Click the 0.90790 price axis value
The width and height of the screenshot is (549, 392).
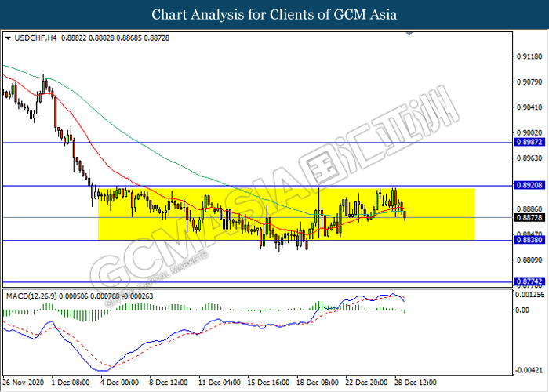pyautogui.click(x=529, y=82)
